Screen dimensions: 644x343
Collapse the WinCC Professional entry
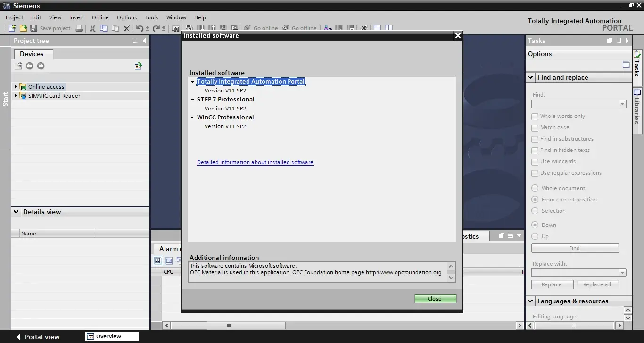click(192, 117)
